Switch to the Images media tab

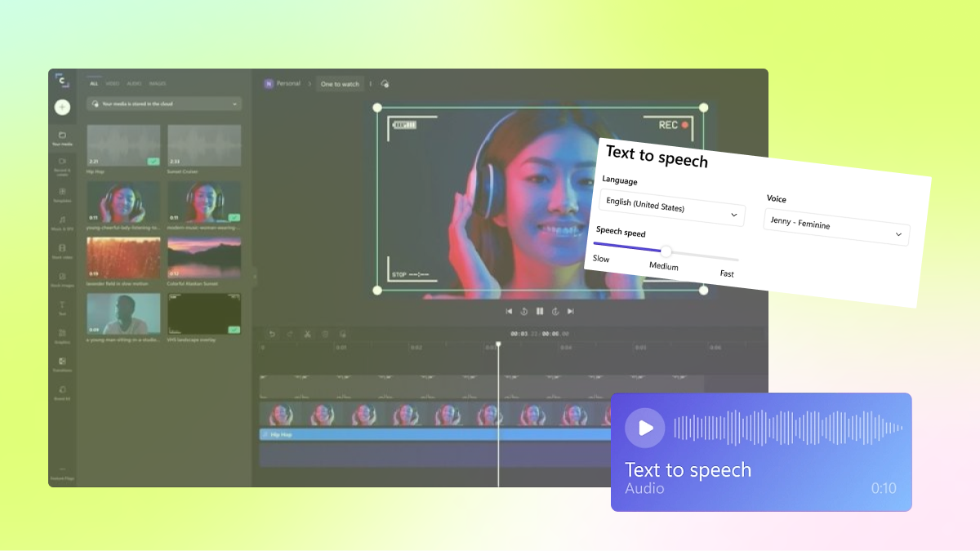(x=158, y=83)
